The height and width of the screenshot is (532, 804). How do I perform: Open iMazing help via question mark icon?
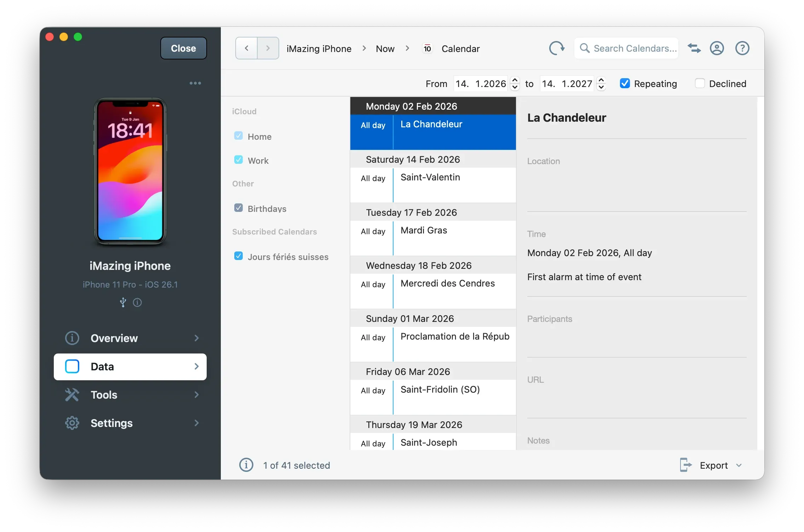click(x=742, y=48)
